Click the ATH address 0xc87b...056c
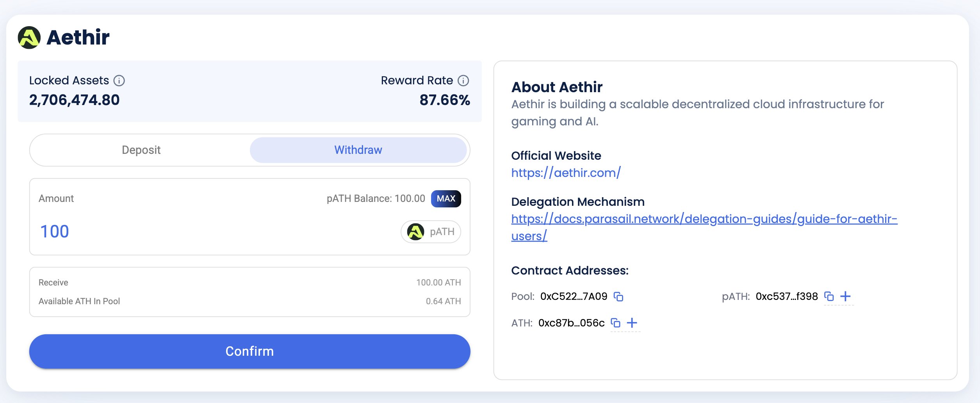 click(x=572, y=323)
